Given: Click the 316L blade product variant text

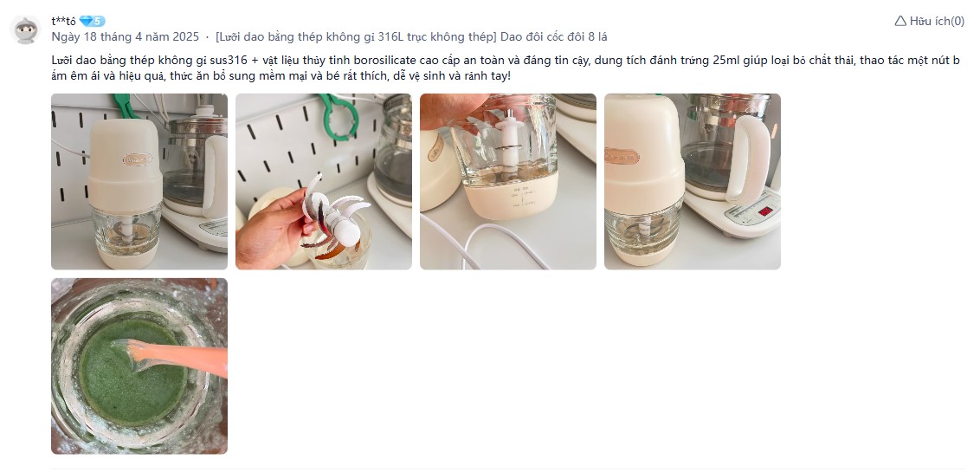Looking at the screenshot, I should (x=357, y=37).
